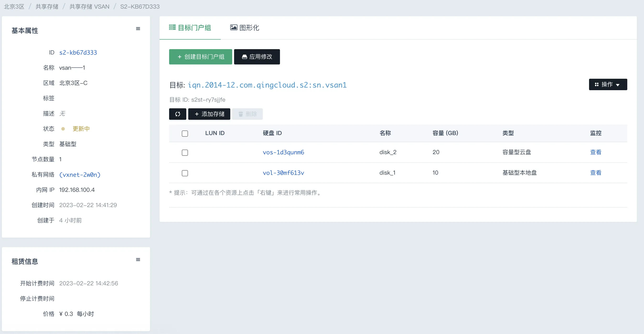Open the 操作 dropdown menu
The height and width of the screenshot is (334, 644).
(x=608, y=84)
